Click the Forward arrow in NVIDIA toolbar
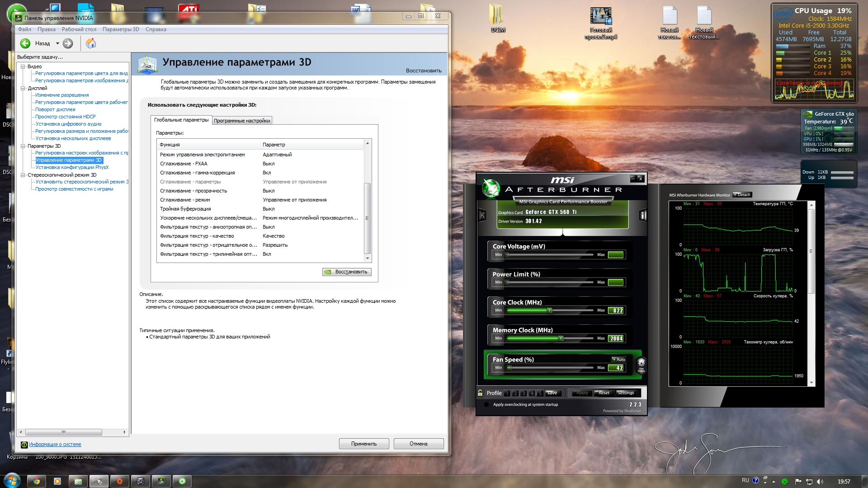 click(68, 43)
